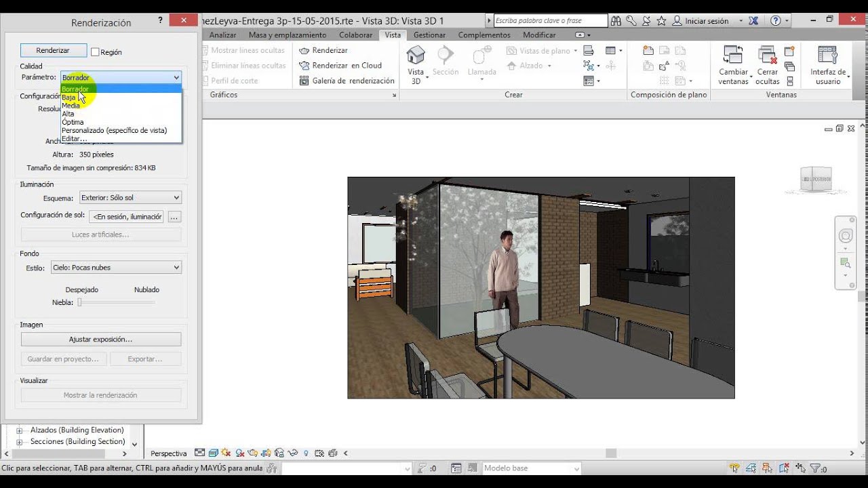Expand Alzados (Building Elevation) tree node
The image size is (868, 488).
tap(20, 430)
